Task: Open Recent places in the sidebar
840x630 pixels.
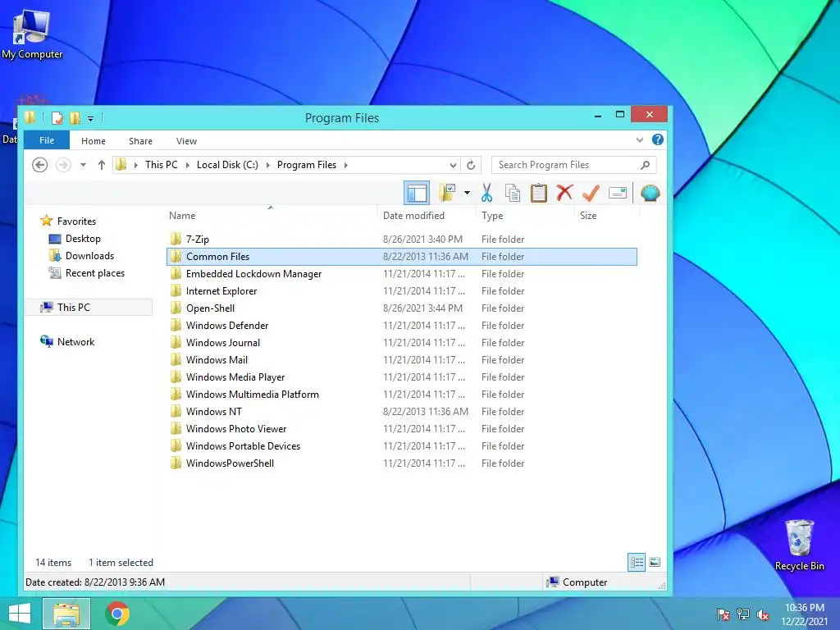Action: pyautogui.click(x=95, y=272)
